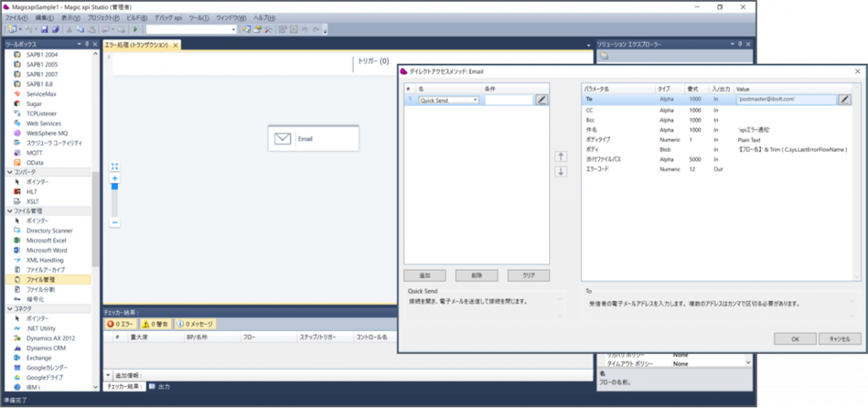Collapse the ファイル管理 toolbox group

pyautogui.click(x=9, y=211)
